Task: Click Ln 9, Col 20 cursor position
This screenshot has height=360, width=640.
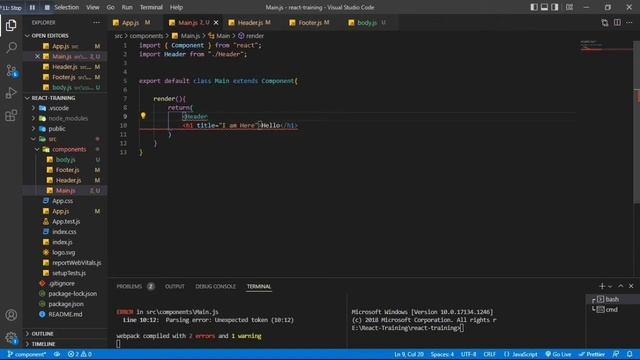Action: coord(409,354)
